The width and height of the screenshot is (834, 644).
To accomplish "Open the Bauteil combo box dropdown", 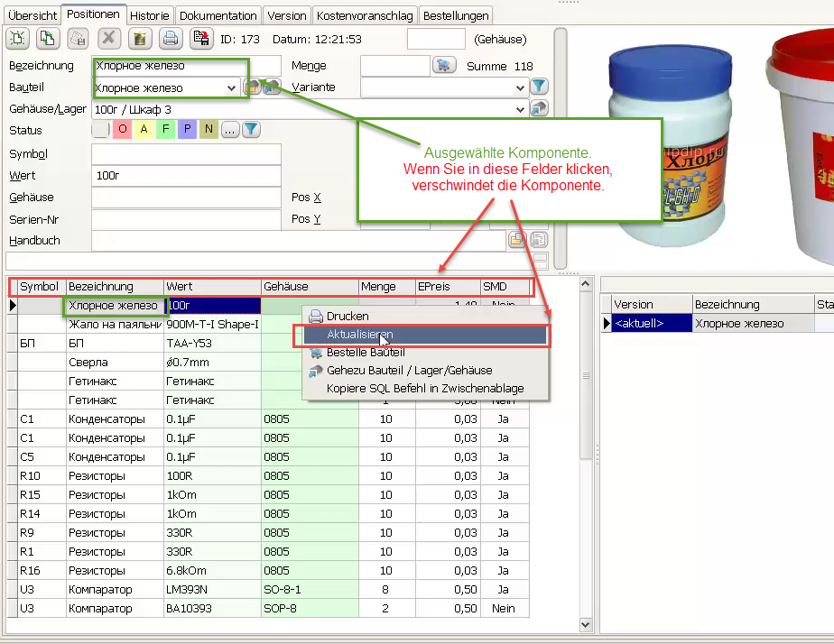I will tap(232, 87).
